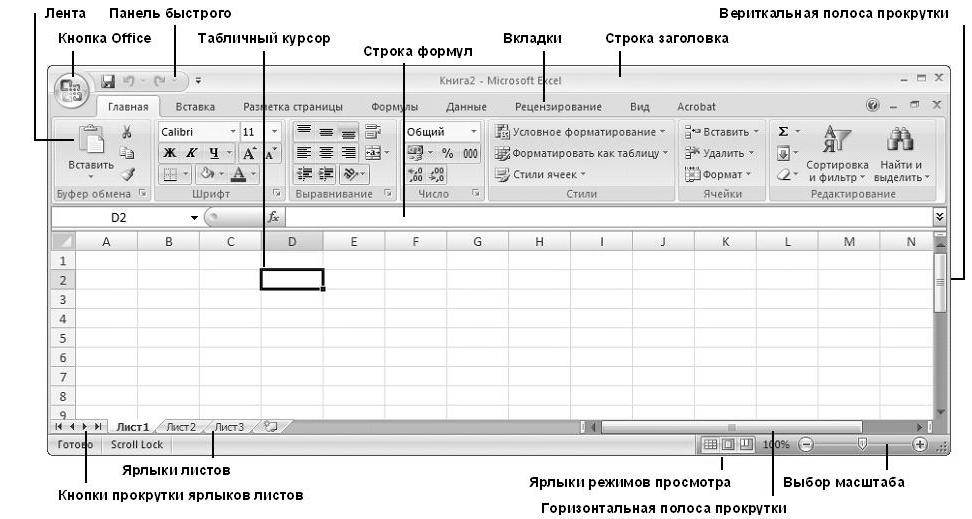The height and width of the screenshot is (519, 972).
Task: Open the Общий number format dropdown
Action: 474,131
